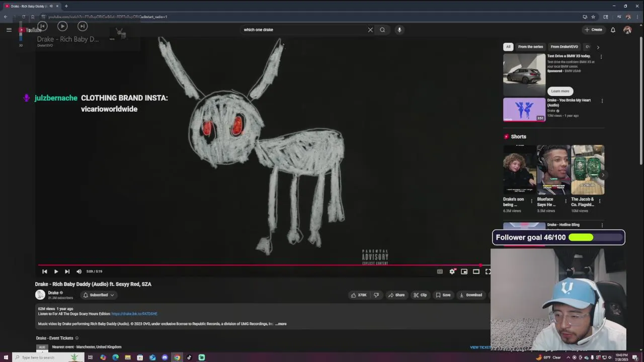Click the Create button
The height and width of the screenshot is (362, 644).
coord(594,30)
